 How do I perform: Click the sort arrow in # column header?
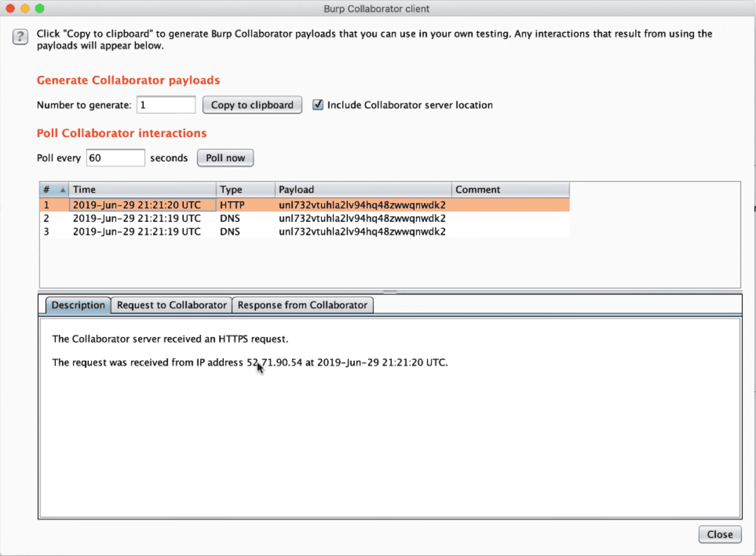pyautogui.click(x=62, y=190)
